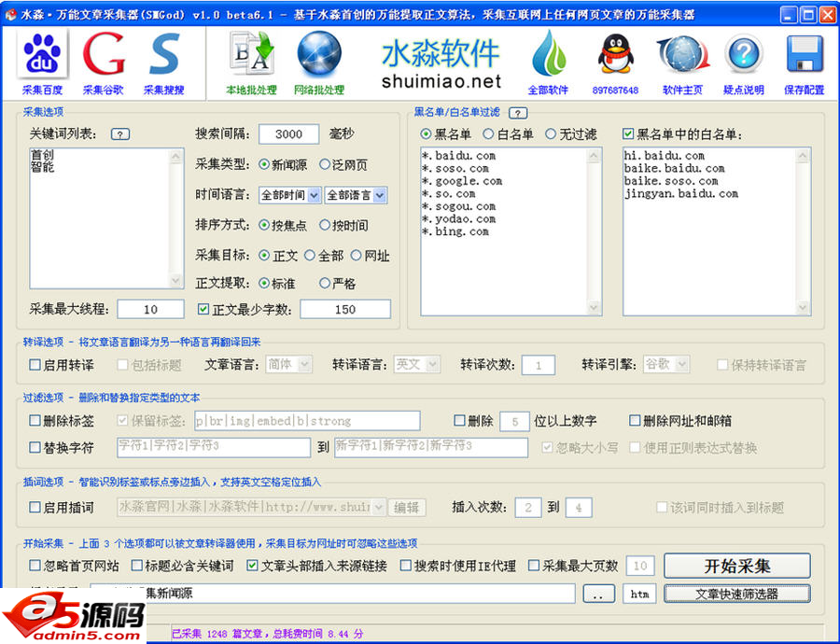Enable the 启用转译 checkbox
Screen dimensions: 840x644
(x=35, y=365)
